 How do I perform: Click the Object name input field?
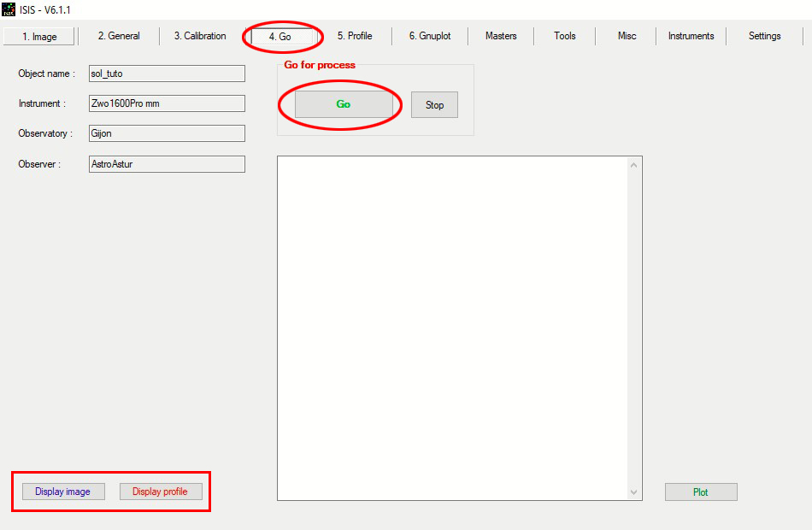(x=167, y=74)
